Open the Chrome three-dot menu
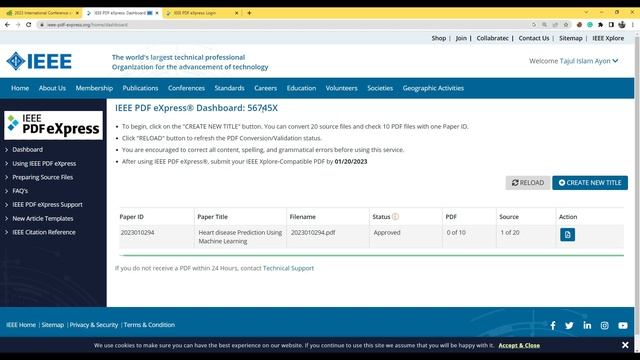This screenshot has width=640, height=360. click(x=633, y=25)
